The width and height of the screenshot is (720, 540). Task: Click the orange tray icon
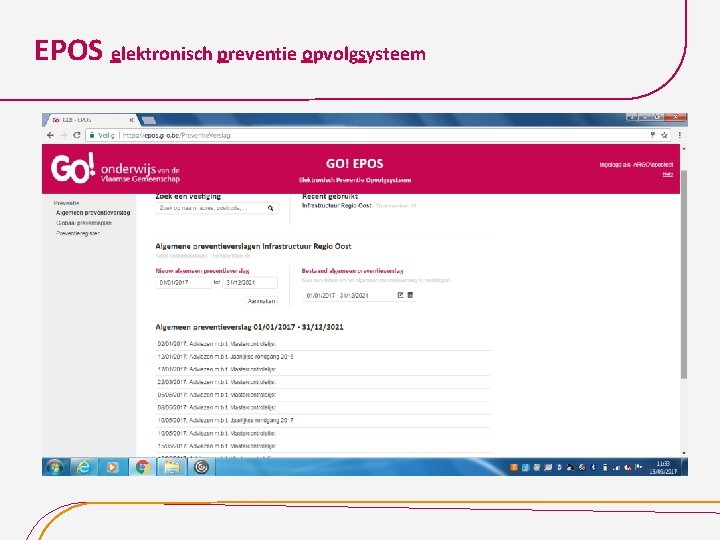[514, 467]
